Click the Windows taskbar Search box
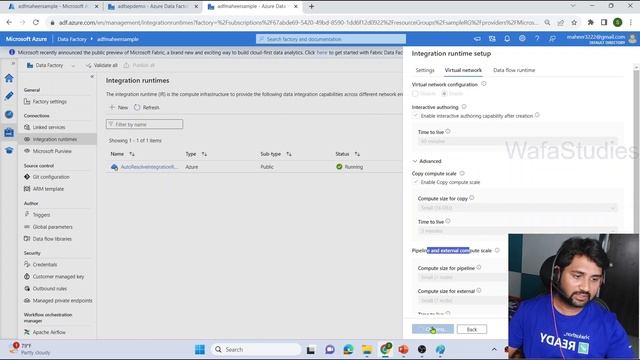The height and width of the screenshot is (360, 640). pos(256,349)
